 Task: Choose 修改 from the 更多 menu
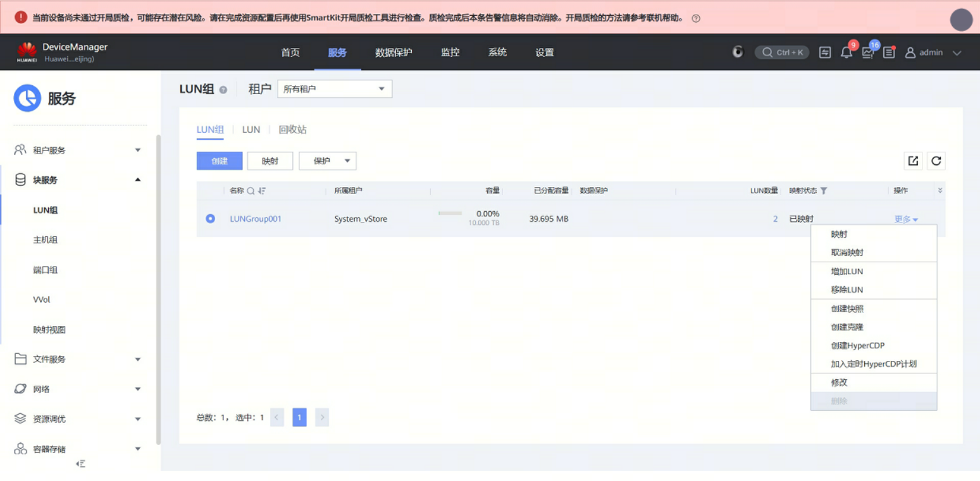click(874, 382)
